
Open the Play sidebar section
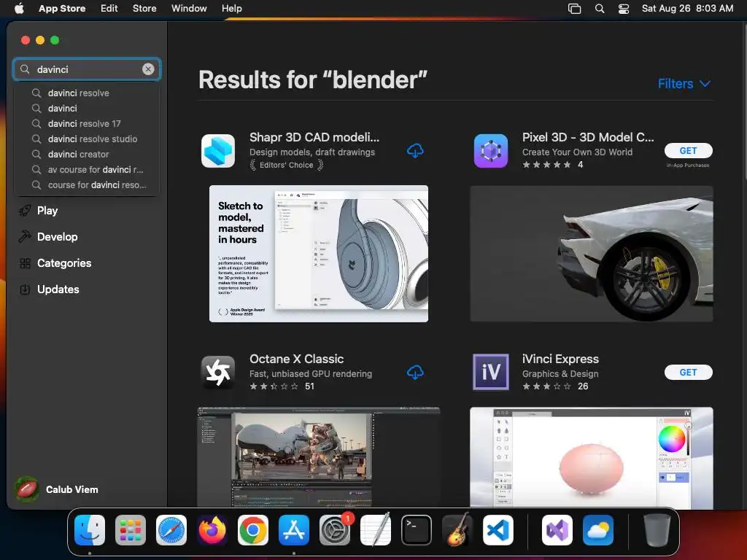click(x=47, y=211)
